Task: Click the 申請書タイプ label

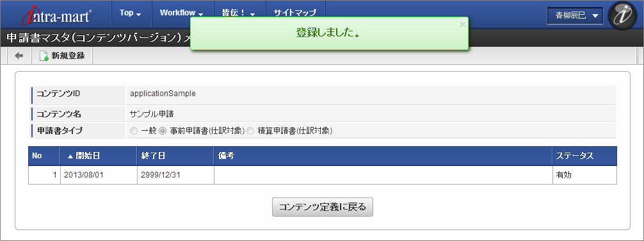Action: coord(60,131)
